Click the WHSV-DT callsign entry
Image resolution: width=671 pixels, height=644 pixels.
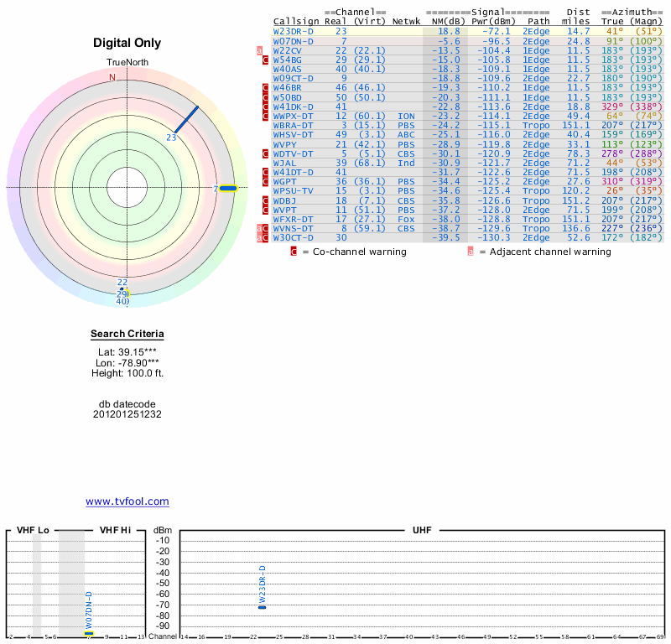point(294,135)
